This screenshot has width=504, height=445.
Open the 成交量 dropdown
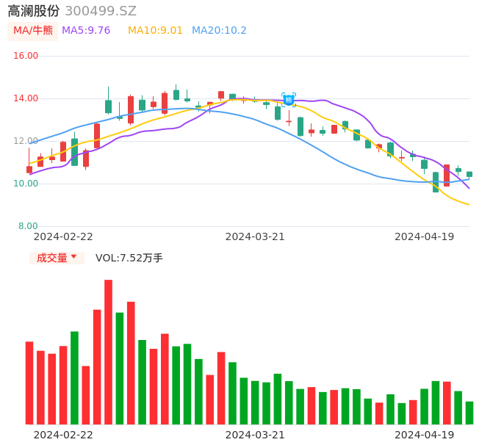tap(57, 258)
